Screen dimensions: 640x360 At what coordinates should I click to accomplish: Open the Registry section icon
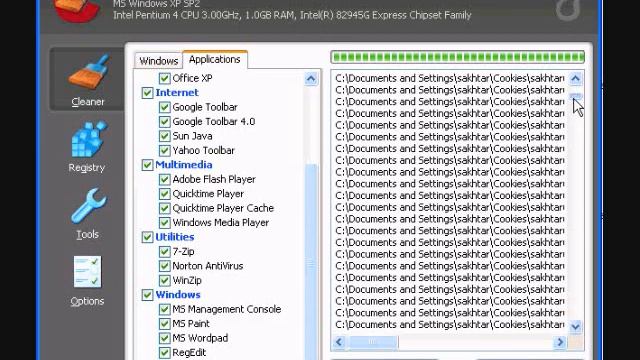point(88,139)
